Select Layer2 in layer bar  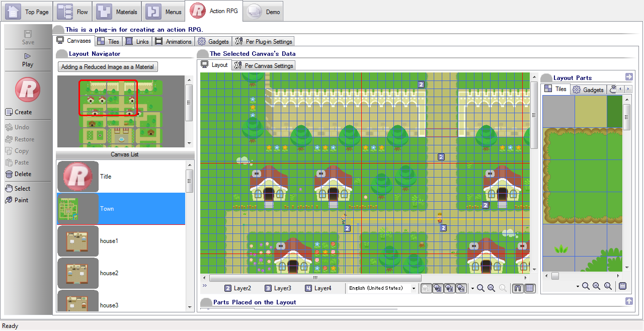(237, 288)
